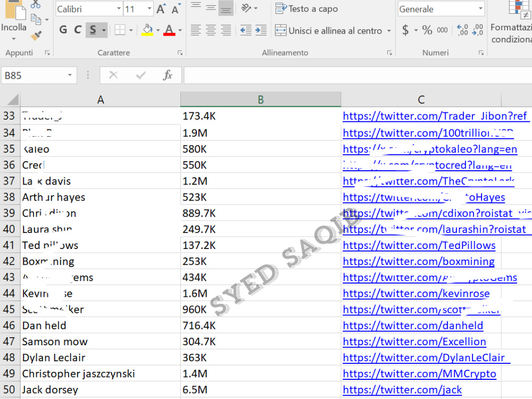The image size is (532, 399).
Task: Click Unisci e allinea al centro
Action: click(x=328, y=30)
